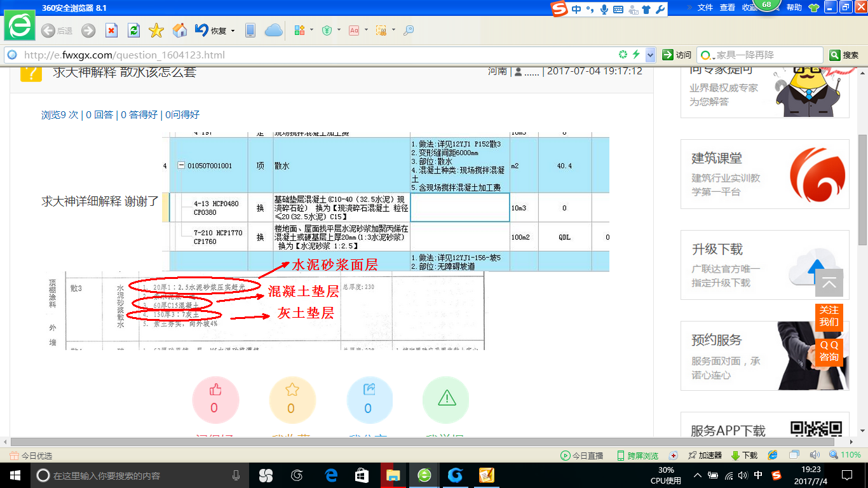Click the 搜索 search button
868x488 pixels.
(x=844, y=55)
